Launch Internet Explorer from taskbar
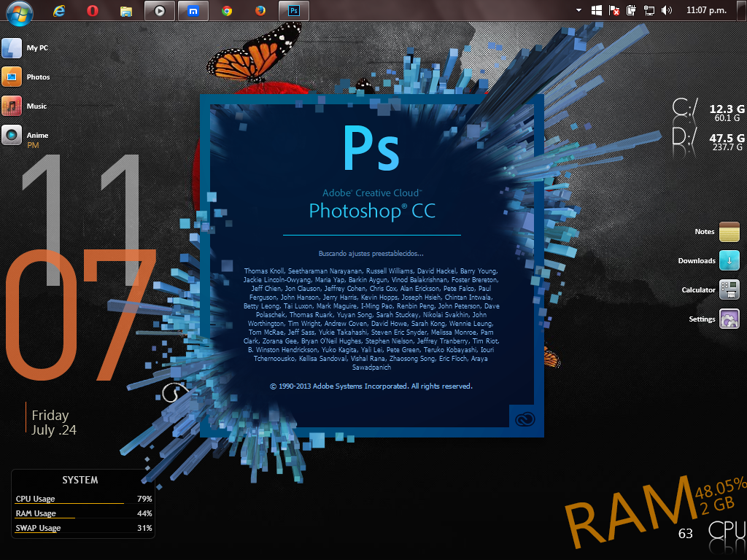Viewport: 747px width, 560px height. [59, 10]
